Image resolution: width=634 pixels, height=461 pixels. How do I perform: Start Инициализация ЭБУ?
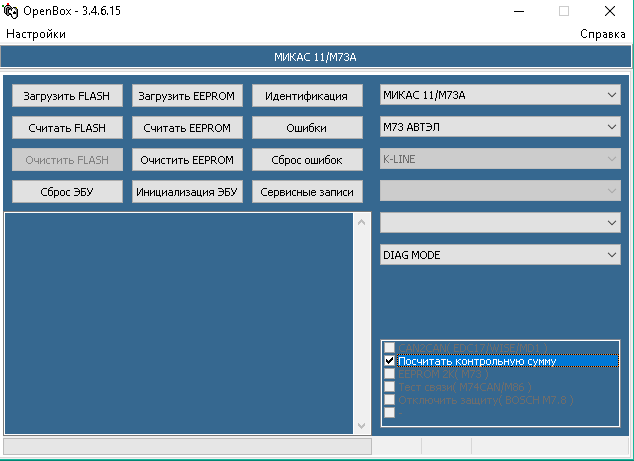click(x=187, y=192)
